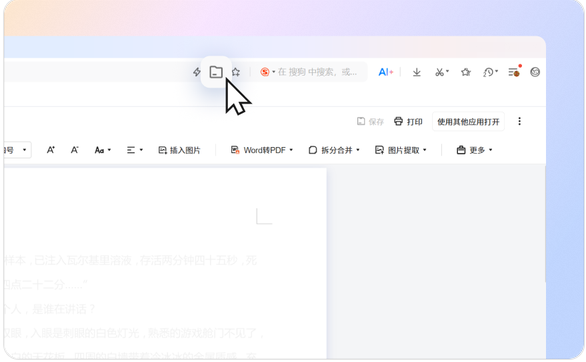This screenshot has height=362, width=586.
Task: Click the globe icon at toolbar end
Action: pos(535,72)
